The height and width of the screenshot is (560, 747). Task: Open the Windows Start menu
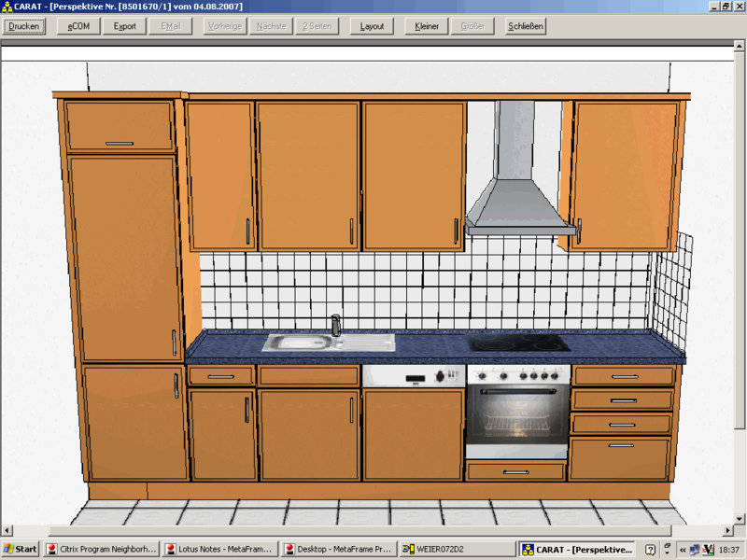click(21, 550)
